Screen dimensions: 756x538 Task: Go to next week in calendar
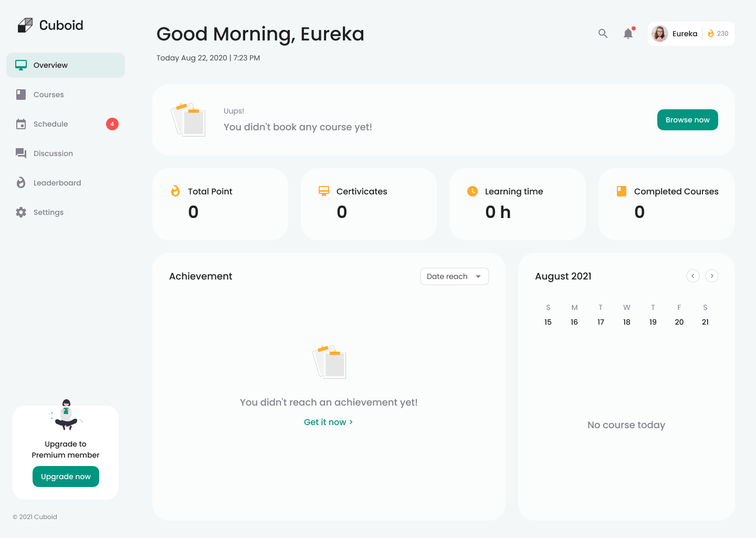712,276
